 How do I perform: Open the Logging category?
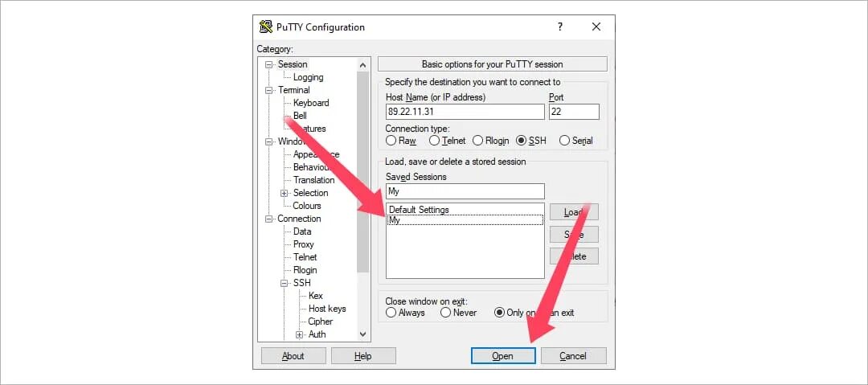click(x=309, y=77)
